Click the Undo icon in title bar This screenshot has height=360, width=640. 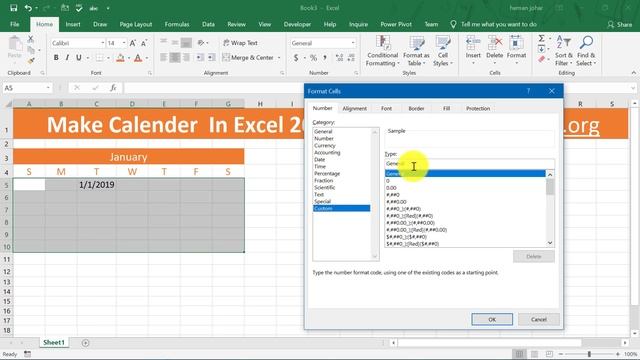click(28, 8)
